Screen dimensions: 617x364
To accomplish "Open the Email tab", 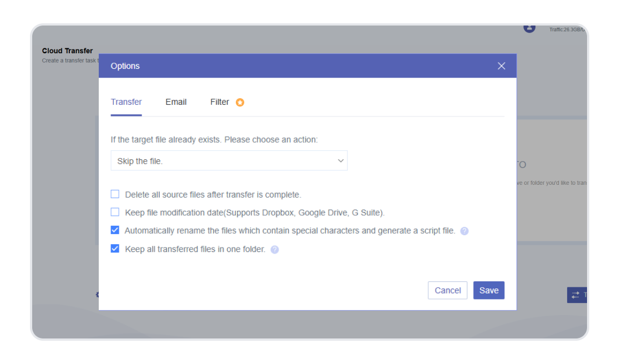I will (176, 102).
